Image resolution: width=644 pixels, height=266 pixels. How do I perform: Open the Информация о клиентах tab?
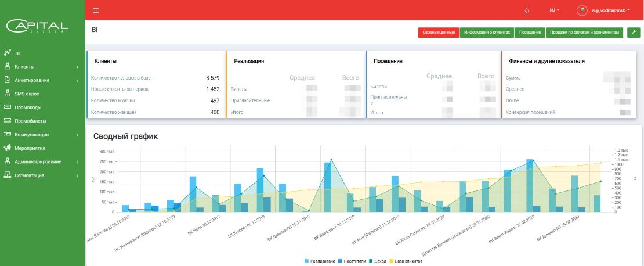coord(486,33)
